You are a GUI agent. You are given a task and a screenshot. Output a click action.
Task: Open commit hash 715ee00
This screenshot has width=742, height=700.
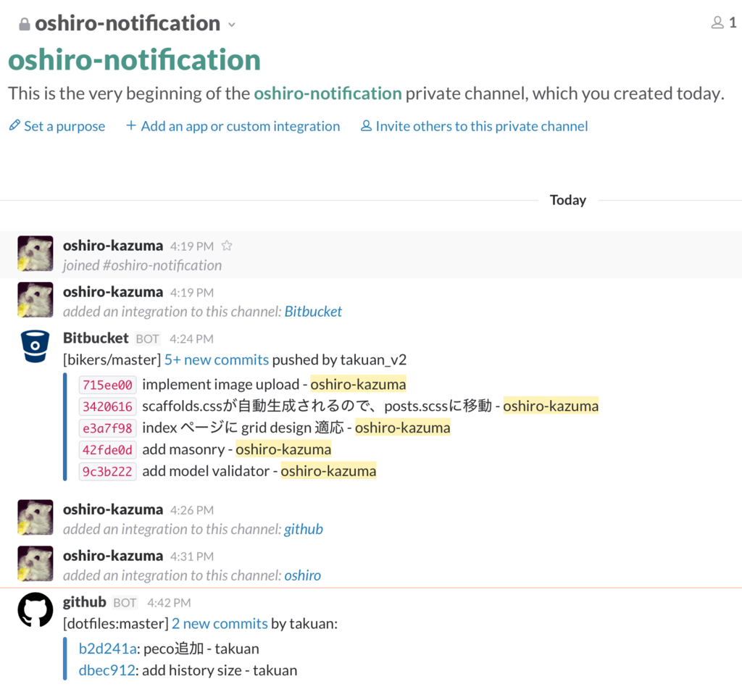107,385
